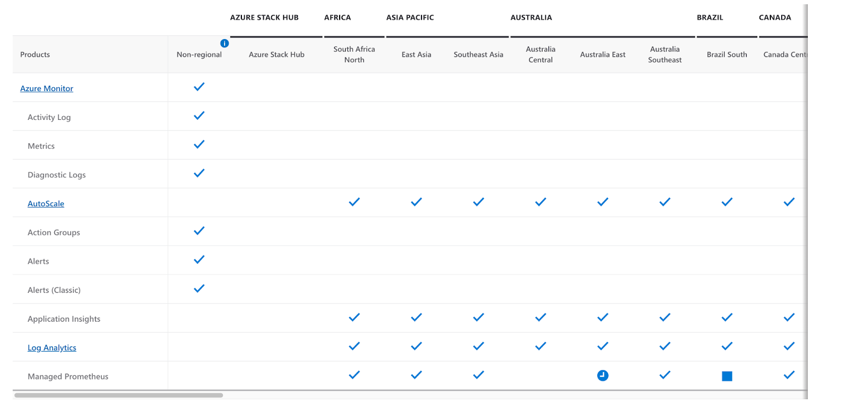Click the Managed Prometheus Southeast Asia checkmark
868x409 pixels.
click(x=478, y=375)
